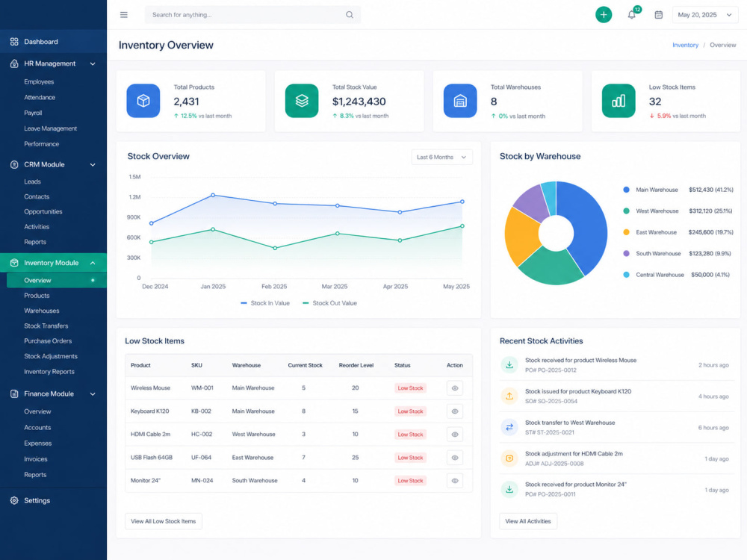Viewport: 747px width, 560px height.
Task: Click the Search for anything field
Action: click(252, 15)
